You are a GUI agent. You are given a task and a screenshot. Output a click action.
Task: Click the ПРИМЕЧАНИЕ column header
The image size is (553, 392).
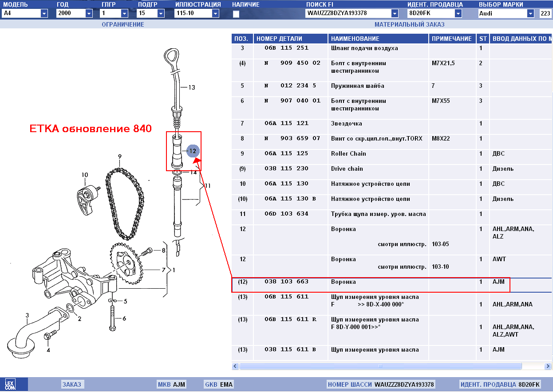point(452,39)
